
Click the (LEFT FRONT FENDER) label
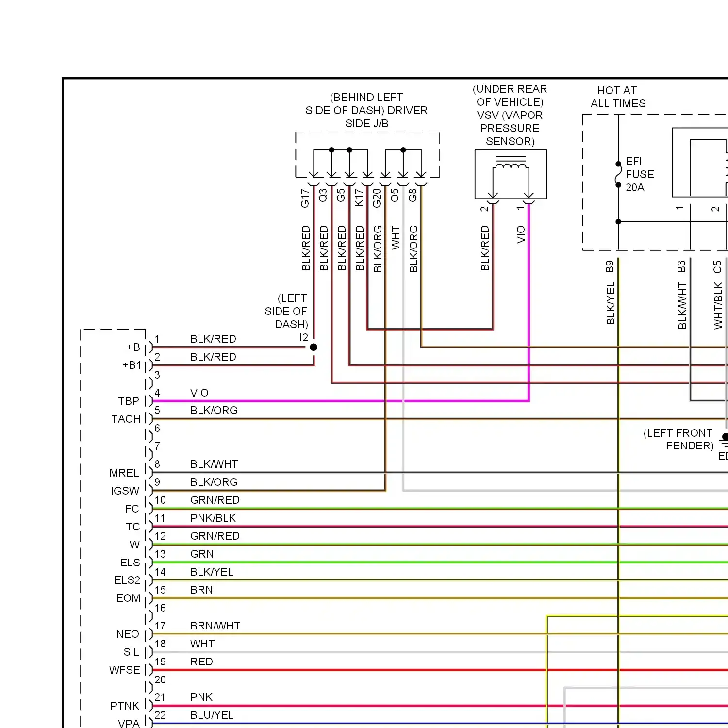click(x=678, y=439)
